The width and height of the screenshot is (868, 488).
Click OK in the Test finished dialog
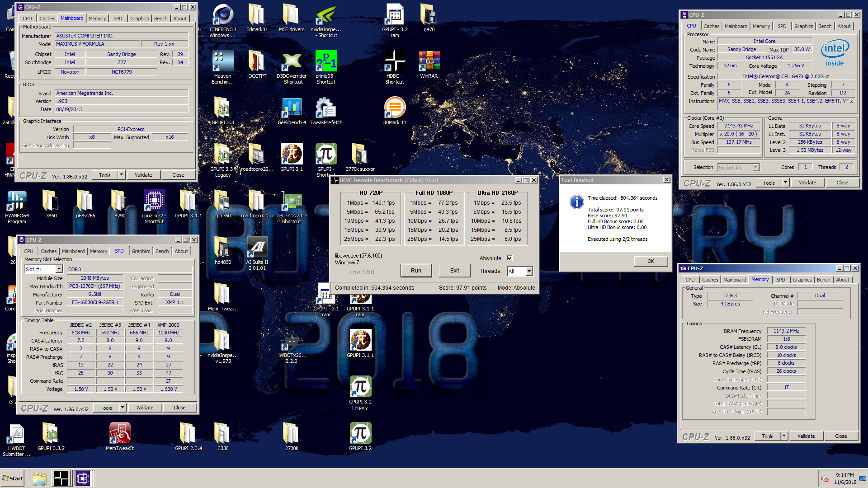coord(651,261)
